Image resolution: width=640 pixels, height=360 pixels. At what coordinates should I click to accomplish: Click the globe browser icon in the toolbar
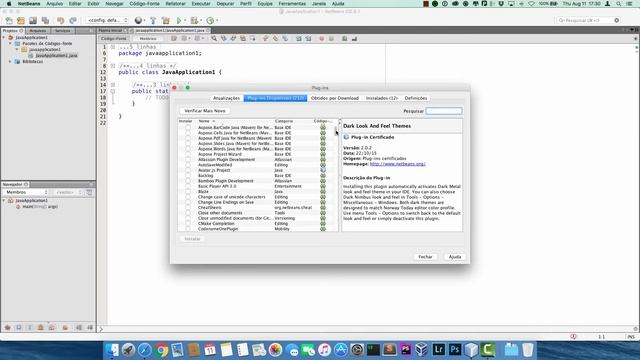click(x=138, y=20)
